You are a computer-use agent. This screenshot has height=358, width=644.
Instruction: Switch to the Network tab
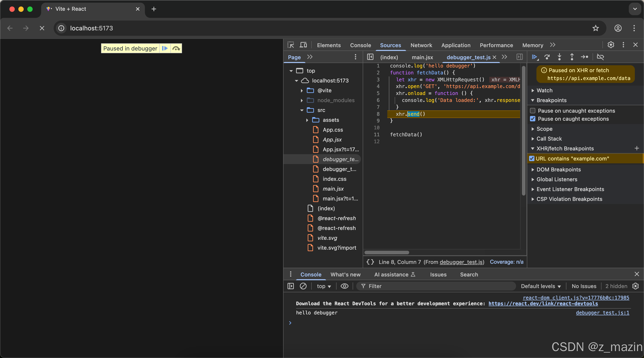click(421, 45)
